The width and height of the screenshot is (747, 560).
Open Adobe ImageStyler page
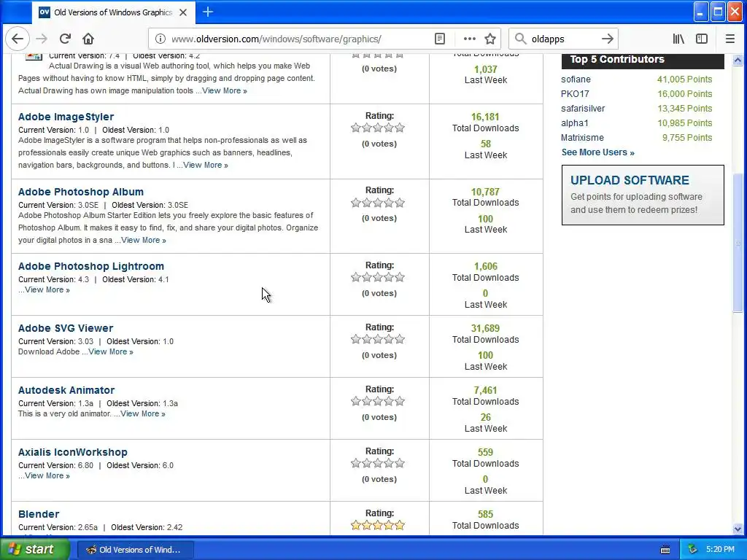pos(66,117)
